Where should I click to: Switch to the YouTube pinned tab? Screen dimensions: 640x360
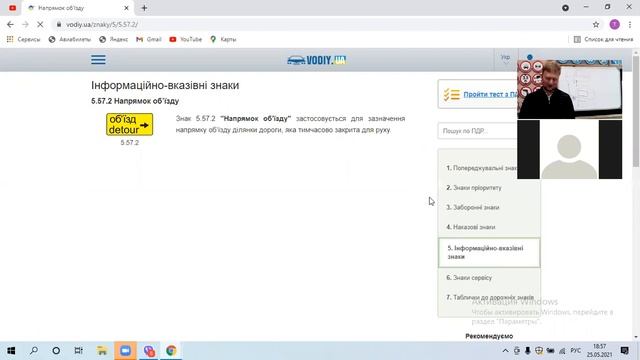(x=13, y=8)
